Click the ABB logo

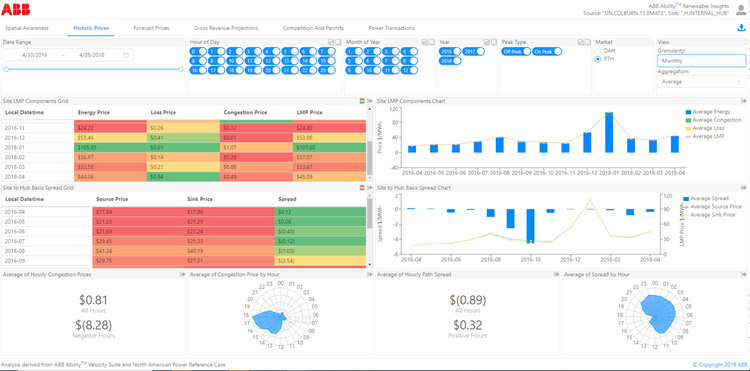click(16, 8)
